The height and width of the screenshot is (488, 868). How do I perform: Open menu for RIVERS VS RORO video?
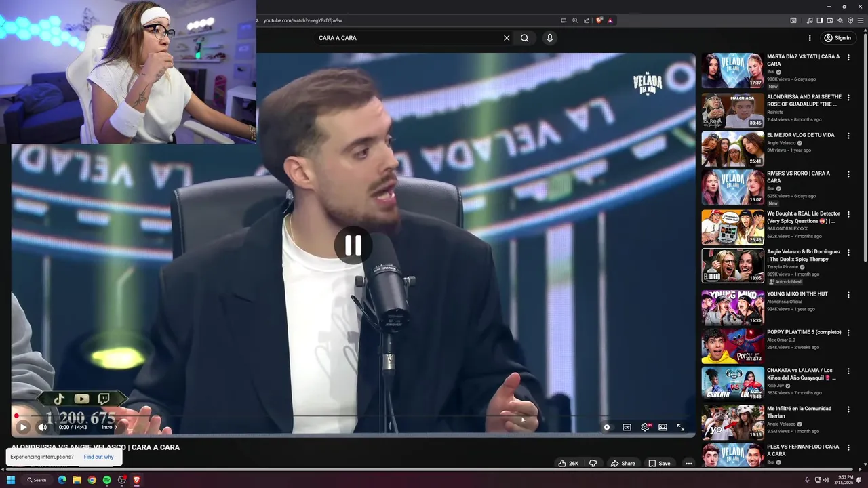[848, 174]
